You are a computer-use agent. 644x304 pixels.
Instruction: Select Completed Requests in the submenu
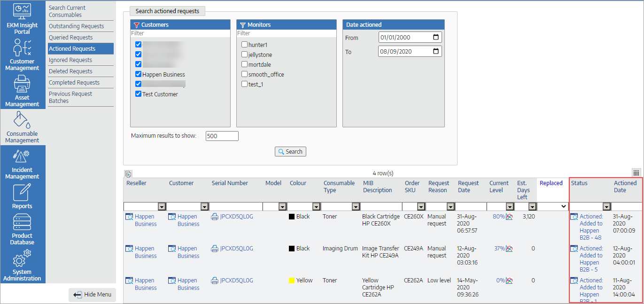(x=74, y=83)
